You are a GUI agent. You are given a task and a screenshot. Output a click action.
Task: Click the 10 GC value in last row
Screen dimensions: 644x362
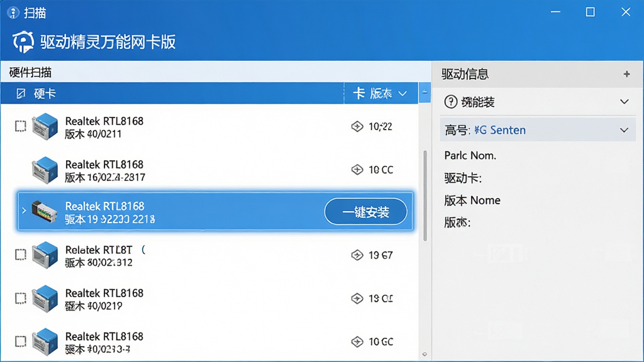pos(380,342)
